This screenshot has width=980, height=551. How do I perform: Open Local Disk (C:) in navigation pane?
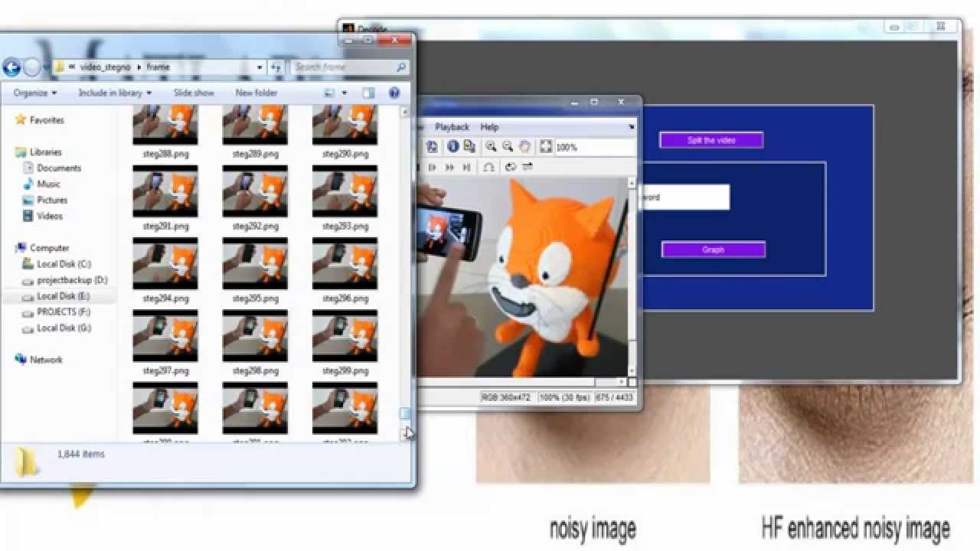pyautogui.click(x=64, y=264)
